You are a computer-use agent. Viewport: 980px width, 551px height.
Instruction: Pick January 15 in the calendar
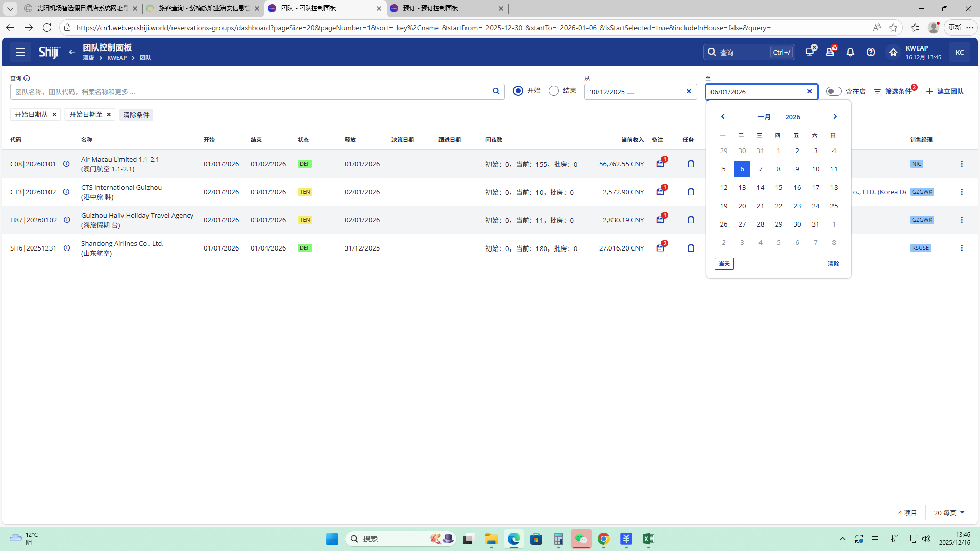pos(778,188)
